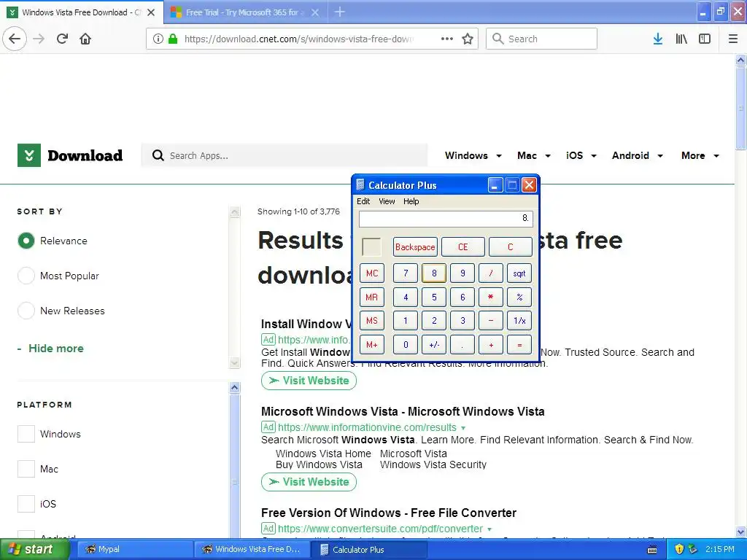
Task: Click the page vertical scrollbar thumb
Action: point(740,108)
